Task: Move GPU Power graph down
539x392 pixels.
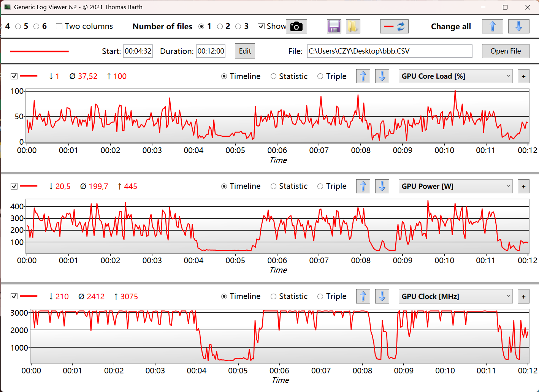Action: (382, 187)
